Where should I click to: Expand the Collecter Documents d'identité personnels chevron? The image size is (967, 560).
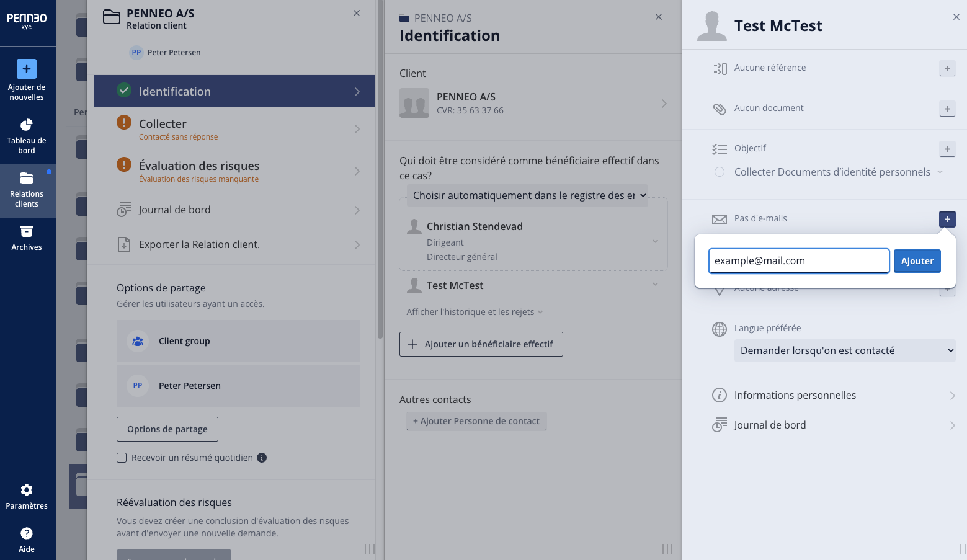tap(940, 172)
